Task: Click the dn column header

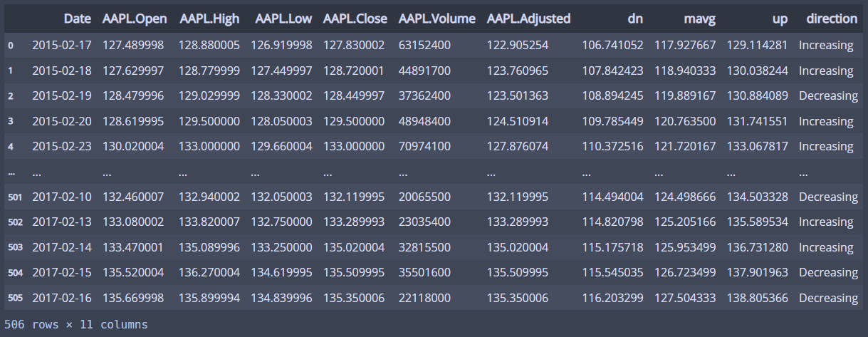Action: (636, 19)
